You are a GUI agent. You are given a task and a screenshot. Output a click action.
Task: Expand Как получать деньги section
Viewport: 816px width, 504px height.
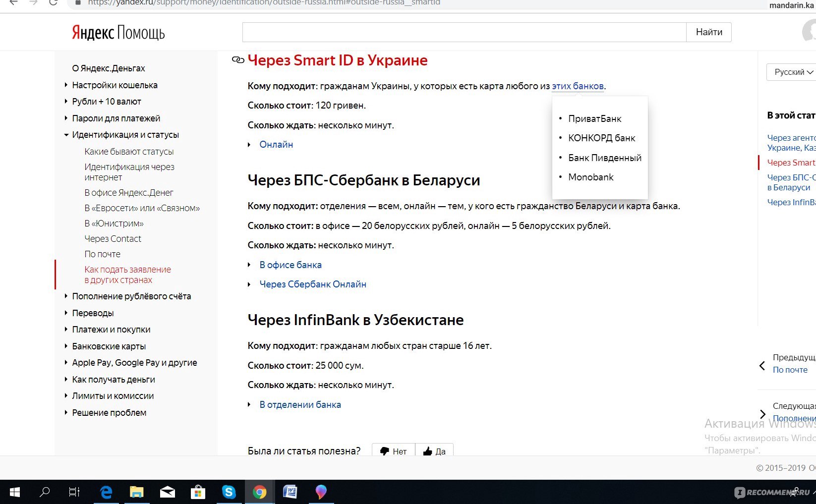point(114,380)
